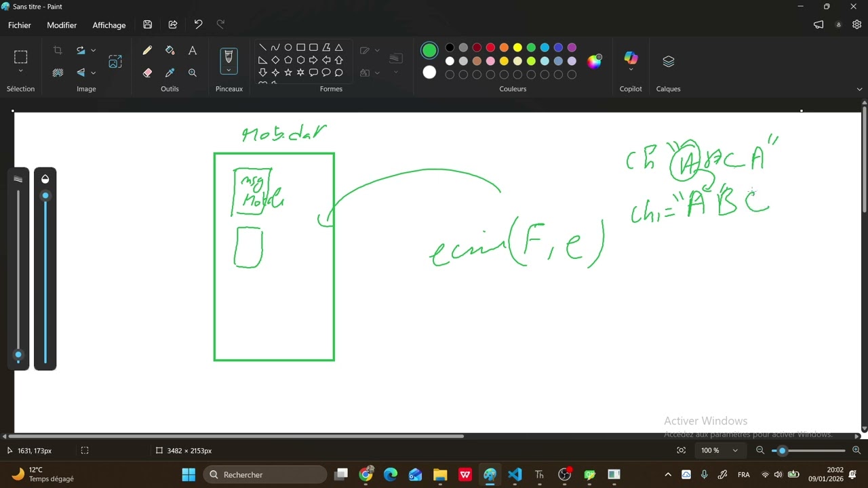
Task: Open the account profile icon
Action: pyautogui.click(x=838, y=25)
